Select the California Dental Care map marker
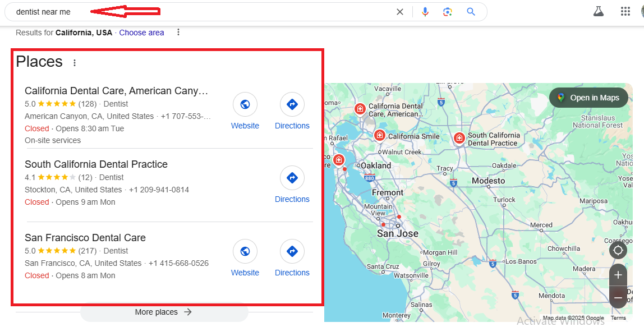 pos(360,108)
